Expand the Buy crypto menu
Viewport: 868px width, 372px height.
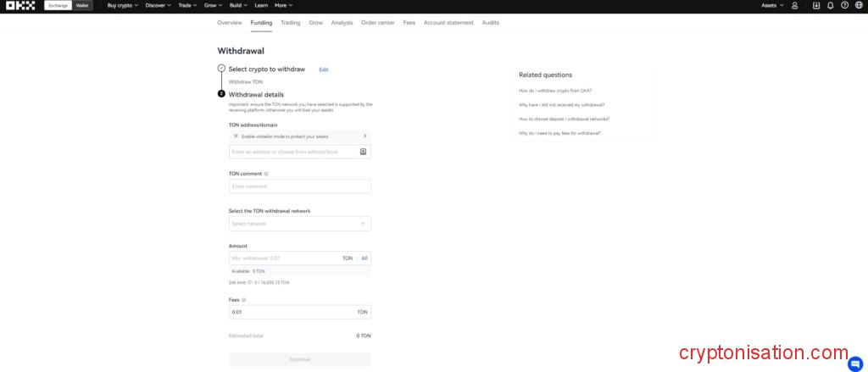122,5
